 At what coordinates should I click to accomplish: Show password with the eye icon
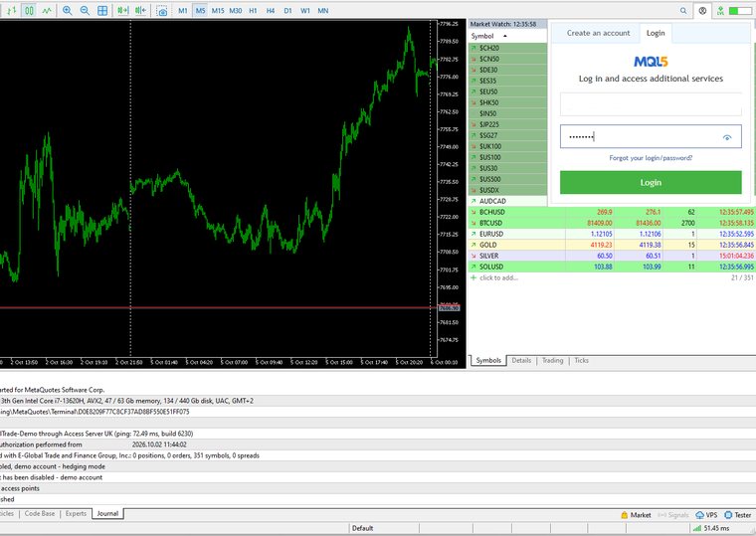click(x=727, y=137)
